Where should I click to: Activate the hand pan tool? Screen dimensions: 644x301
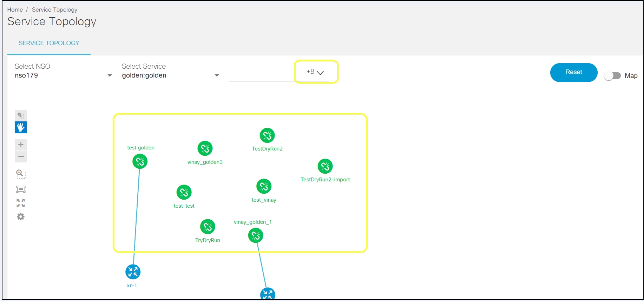click(x=21, y=127)
